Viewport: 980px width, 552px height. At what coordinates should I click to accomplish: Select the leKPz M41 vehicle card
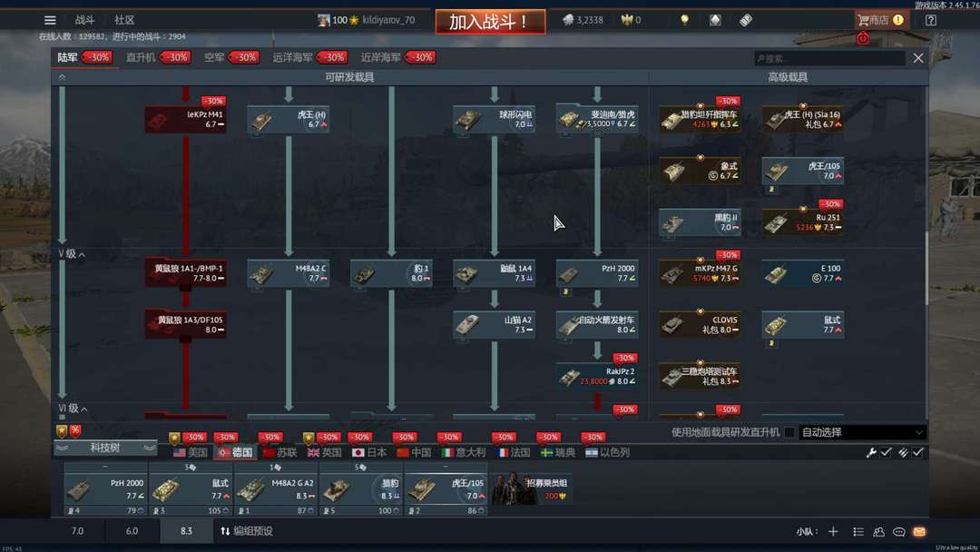tap(185, 119)
